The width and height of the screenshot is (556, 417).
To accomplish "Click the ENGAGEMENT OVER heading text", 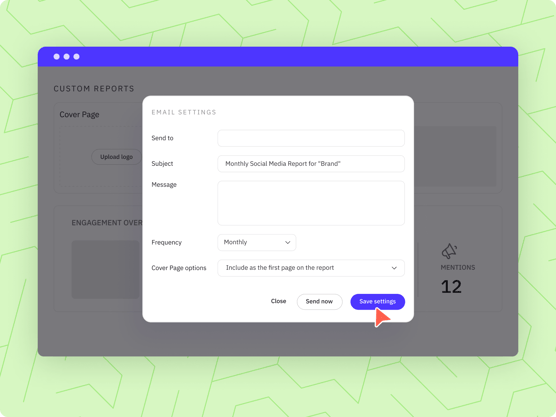I will click(x=107, y=223).
